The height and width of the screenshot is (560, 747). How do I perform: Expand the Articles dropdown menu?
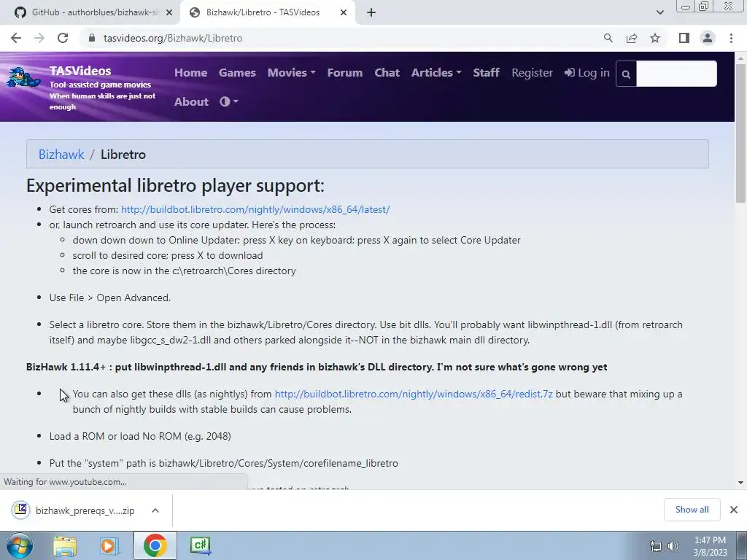[x=436, y=73]
